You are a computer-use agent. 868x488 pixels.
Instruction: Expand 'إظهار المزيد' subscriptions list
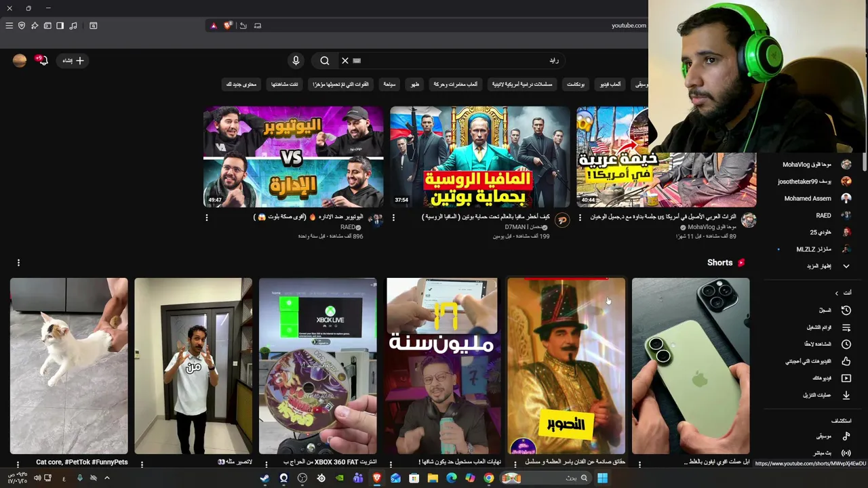pos(814,266)
